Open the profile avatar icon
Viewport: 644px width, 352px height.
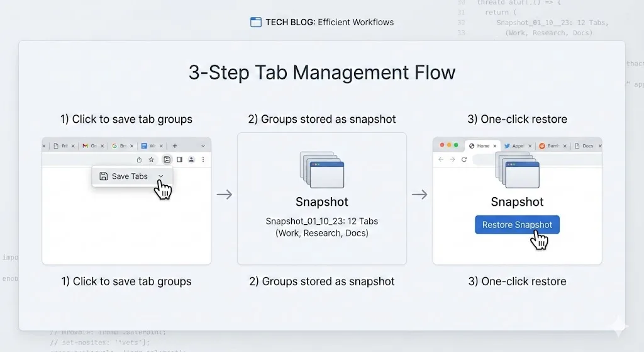(x=191, y=159)
